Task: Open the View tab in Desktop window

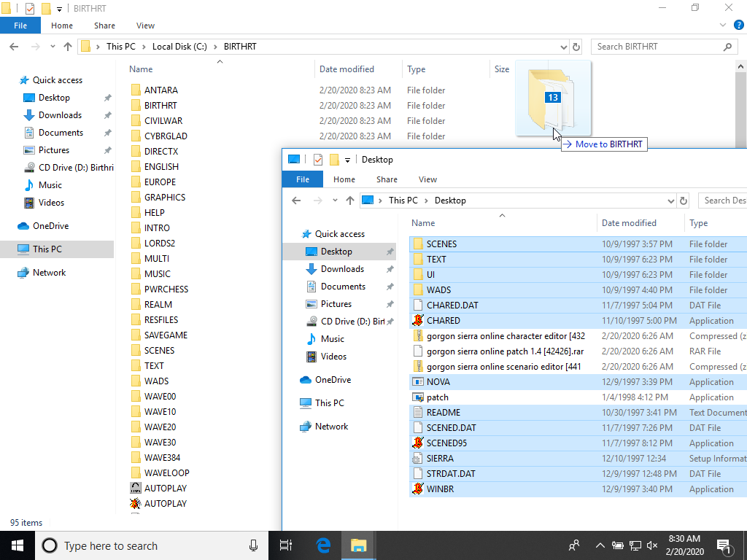Action: [x=427, y=179]
